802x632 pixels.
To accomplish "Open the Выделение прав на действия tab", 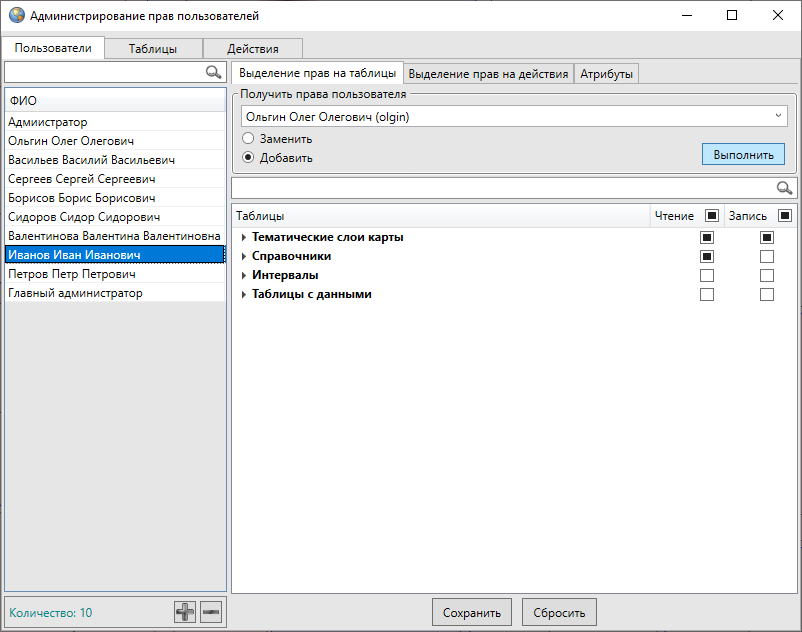I will pos(489,73).
